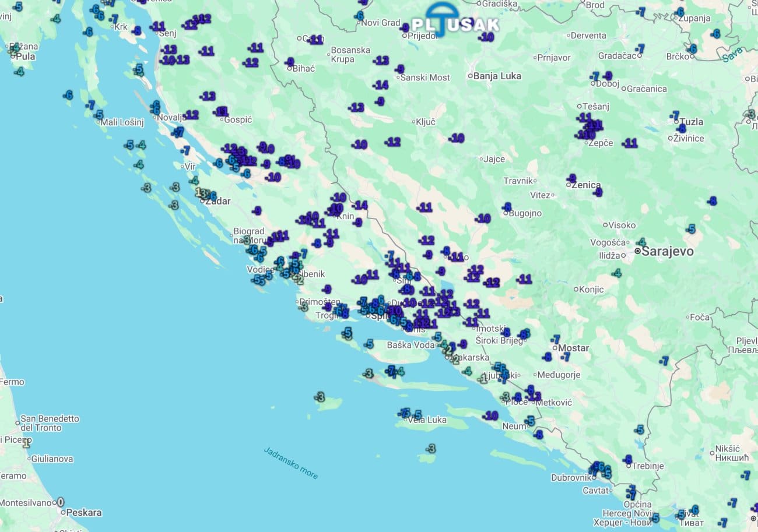758x532 pixels.
Task: Click the Mostar city label
Action: coord(573,348)
